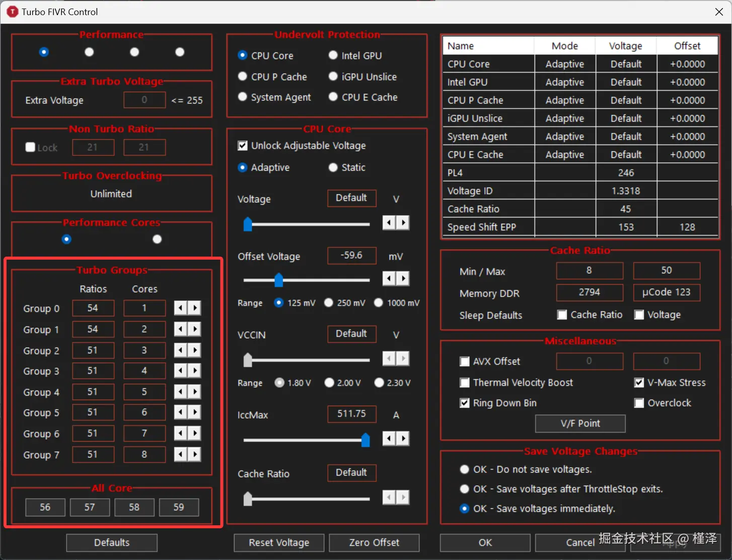Select second Performance Cores radio option
The width and height of the screenshot is (732, 560).
point(157,239)
